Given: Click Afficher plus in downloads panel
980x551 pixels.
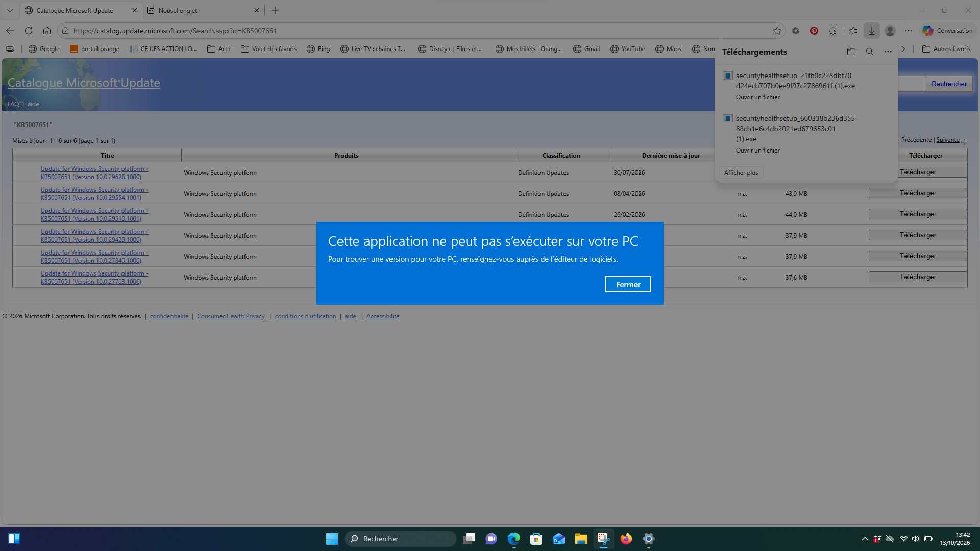Looking at the screenshot, I should coord(741,173).
